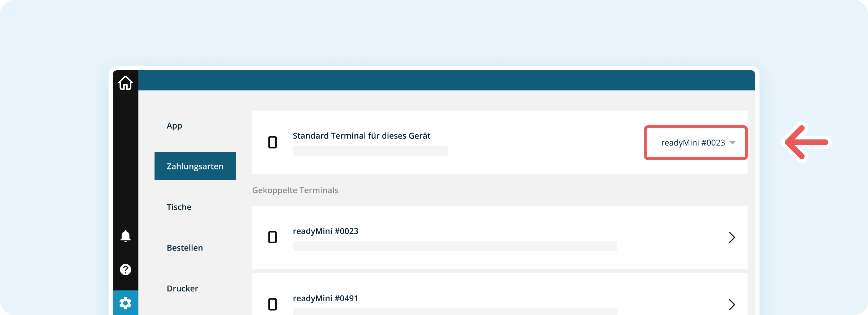This screenshot has height=315, width=868.
Task: Go to the Home screen icon
Action: [x=125, y=83]
